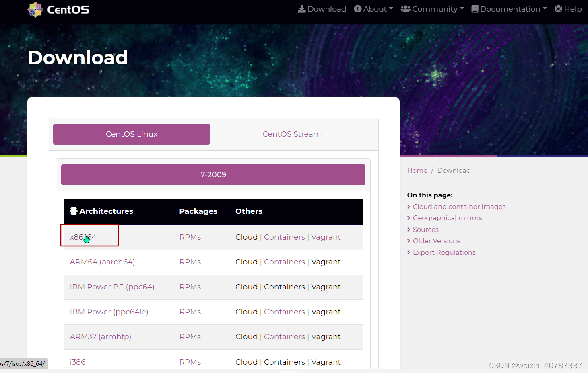Viewport: 588px width, 373px height.
Task: Click Vagrant text in ARM32 row
Action: 326,337
